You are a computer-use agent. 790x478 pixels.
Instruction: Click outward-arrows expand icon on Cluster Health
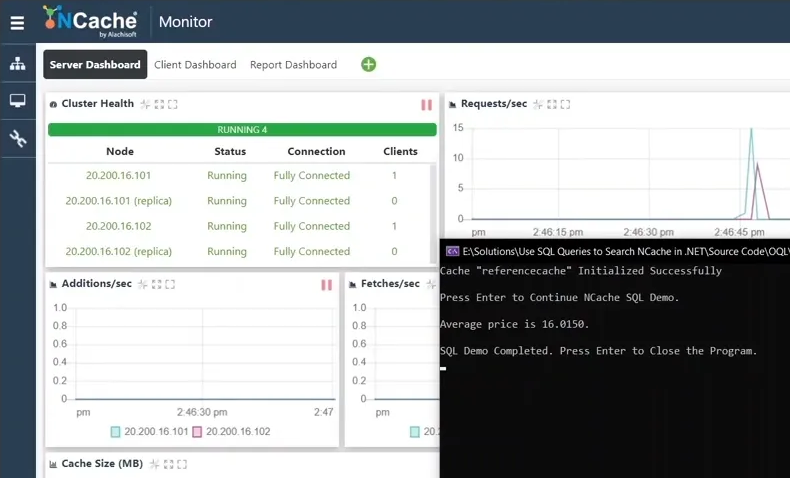159,104
